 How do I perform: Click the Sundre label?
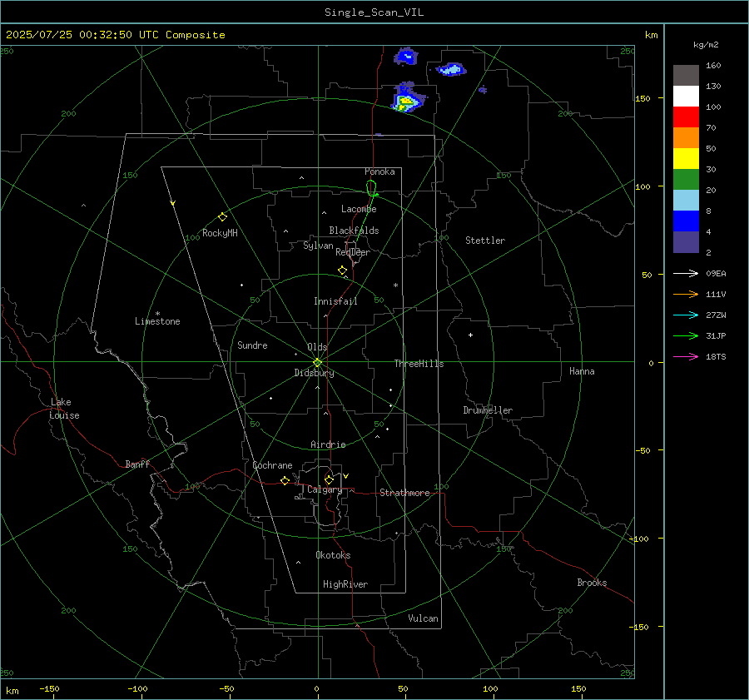click(x=252, y=345)
